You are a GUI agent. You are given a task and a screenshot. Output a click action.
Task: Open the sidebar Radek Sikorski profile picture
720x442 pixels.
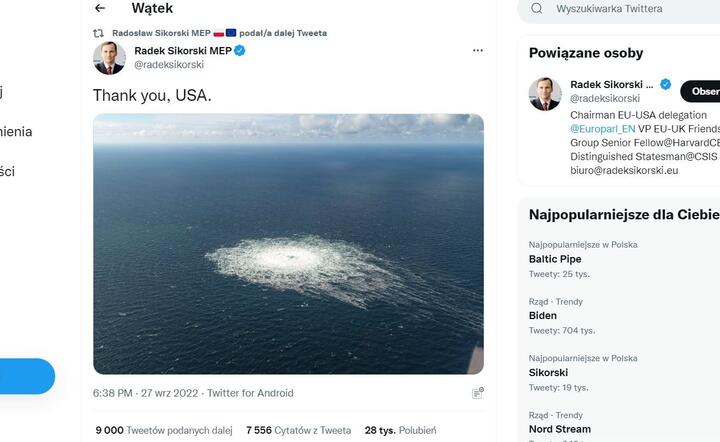point(545,93)
